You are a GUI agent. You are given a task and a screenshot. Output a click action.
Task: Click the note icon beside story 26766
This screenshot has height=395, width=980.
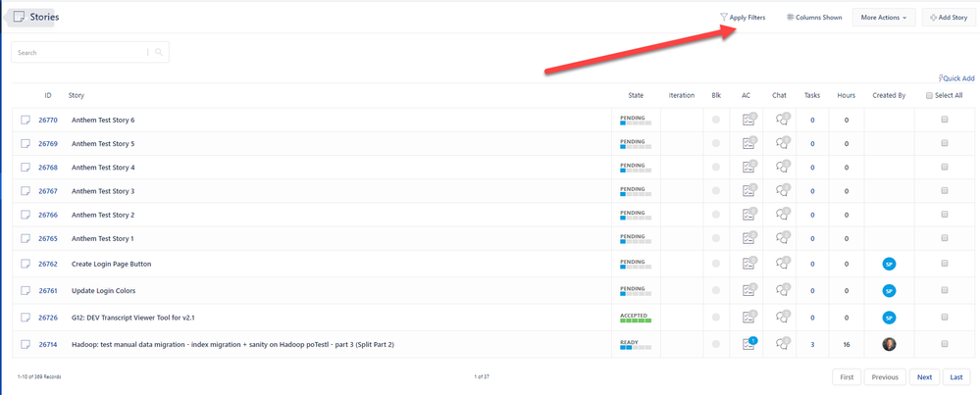pyautogui.click(x=26, y=215)
